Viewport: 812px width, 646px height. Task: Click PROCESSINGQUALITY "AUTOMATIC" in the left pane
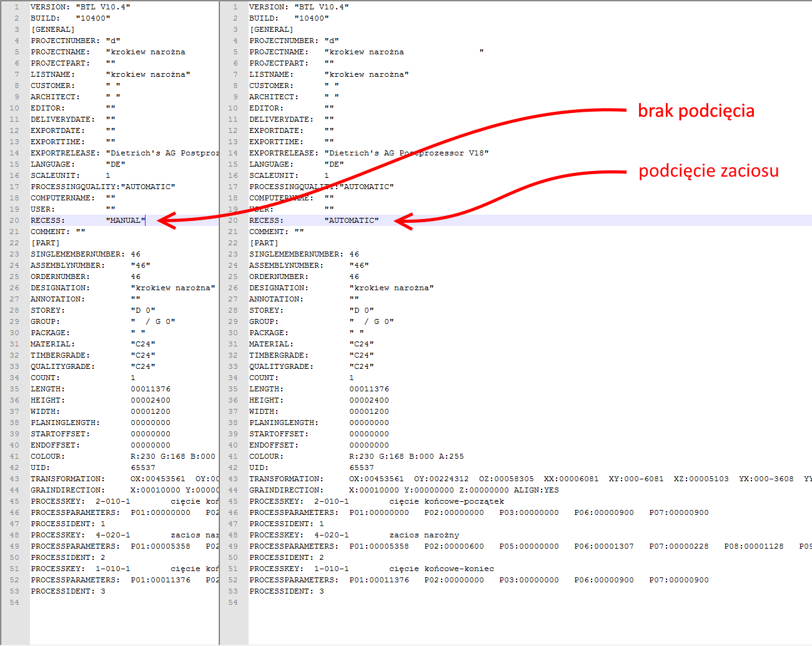148,187
